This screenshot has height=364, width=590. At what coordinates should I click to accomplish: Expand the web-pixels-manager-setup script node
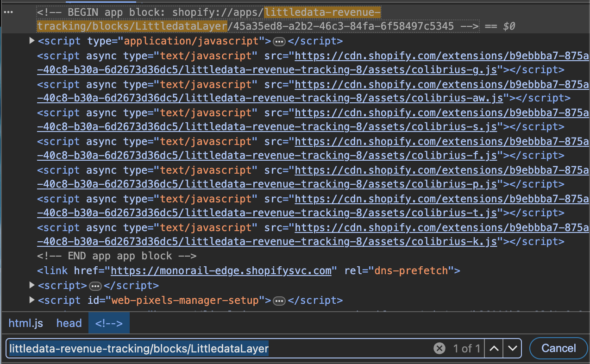coord(32,300)
